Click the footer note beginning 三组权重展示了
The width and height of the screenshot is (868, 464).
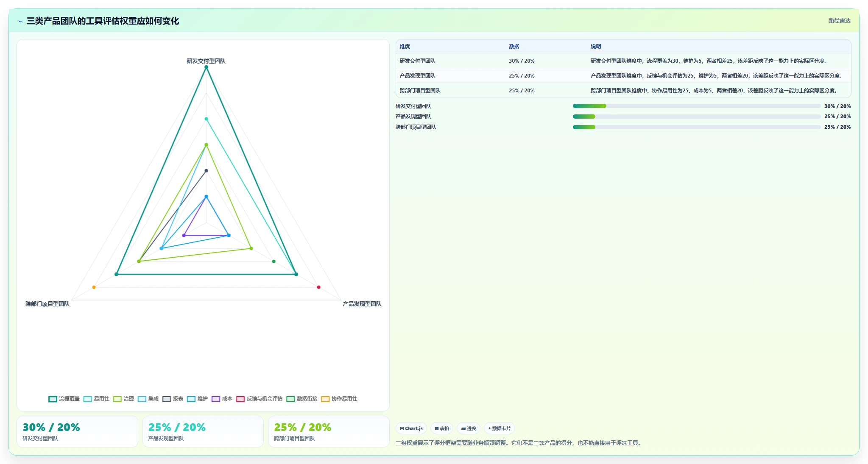point(519,443)
